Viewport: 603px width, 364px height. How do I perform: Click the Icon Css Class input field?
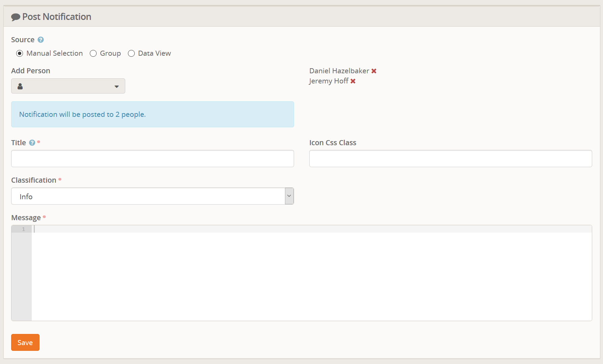(x=451, y=159)
